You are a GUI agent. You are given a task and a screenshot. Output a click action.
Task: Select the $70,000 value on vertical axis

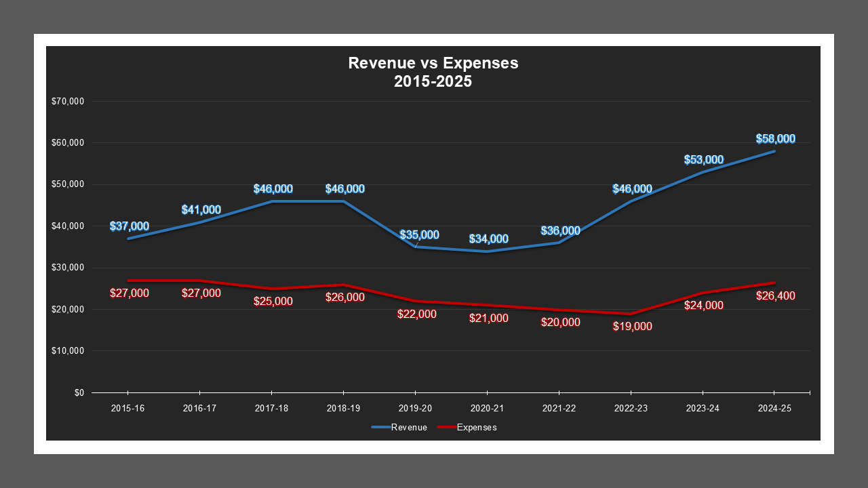(68, 102)
